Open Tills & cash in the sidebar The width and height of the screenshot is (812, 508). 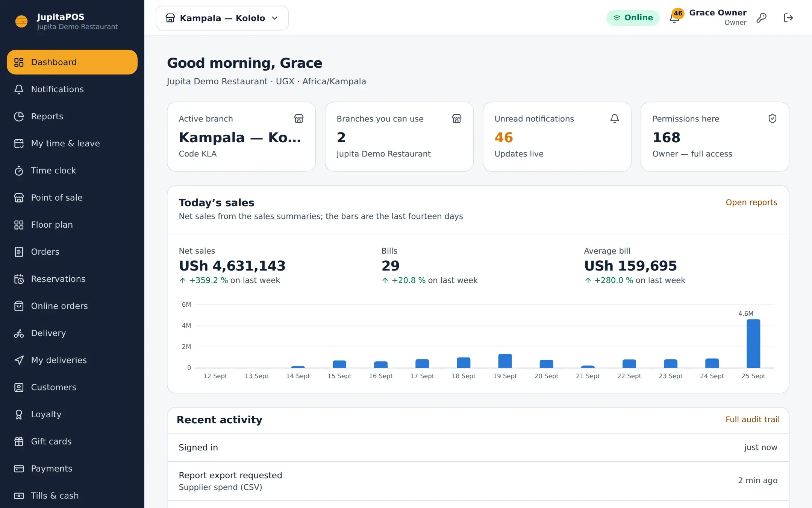[72, 496]
